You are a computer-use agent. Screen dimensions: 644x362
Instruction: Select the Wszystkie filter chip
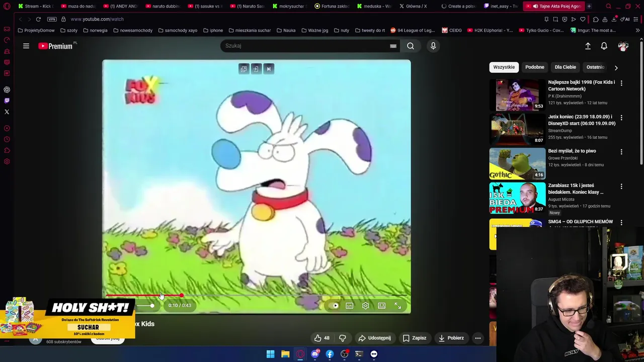[x=504, y=67]
